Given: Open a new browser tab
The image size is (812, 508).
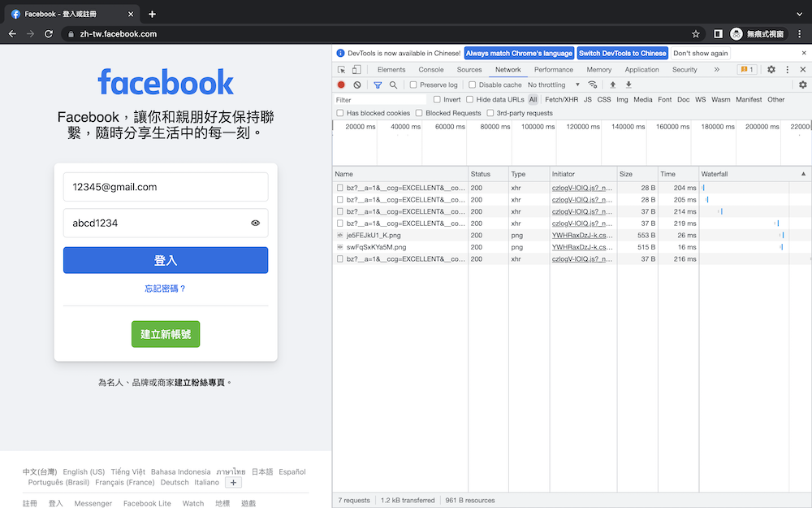Looking at the screenshot, I should click(x=152, y=14).
